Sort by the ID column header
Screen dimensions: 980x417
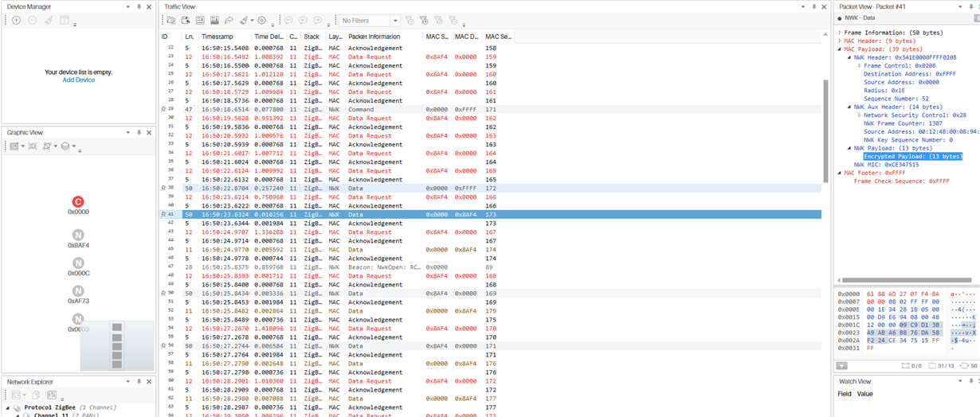click(171, 37)
